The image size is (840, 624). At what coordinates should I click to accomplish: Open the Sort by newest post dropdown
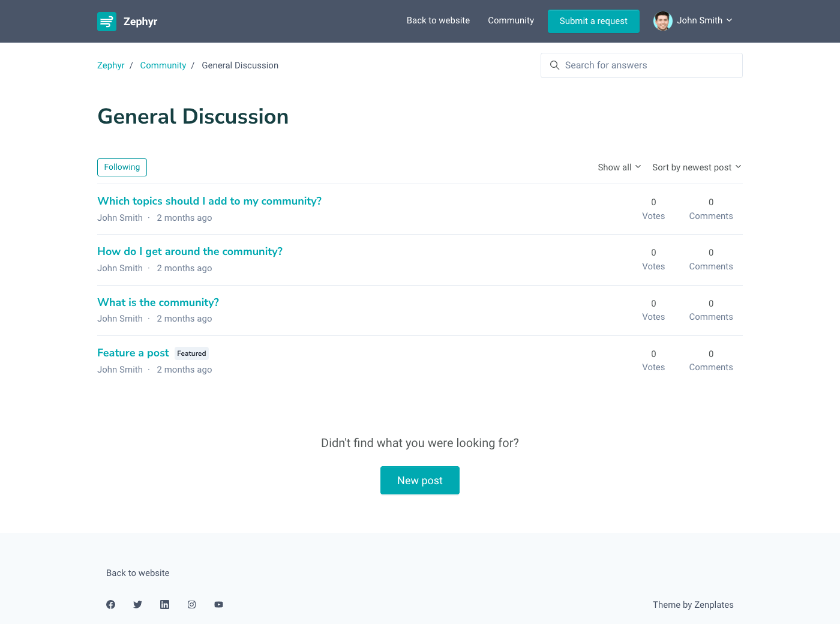tap(697, 167)
